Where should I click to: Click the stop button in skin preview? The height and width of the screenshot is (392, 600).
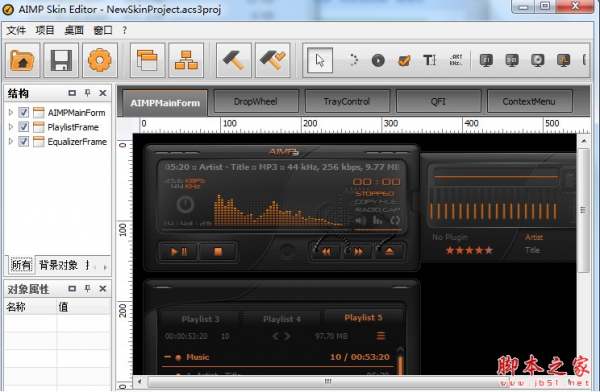pyautogui.click(x=218, y=252)
